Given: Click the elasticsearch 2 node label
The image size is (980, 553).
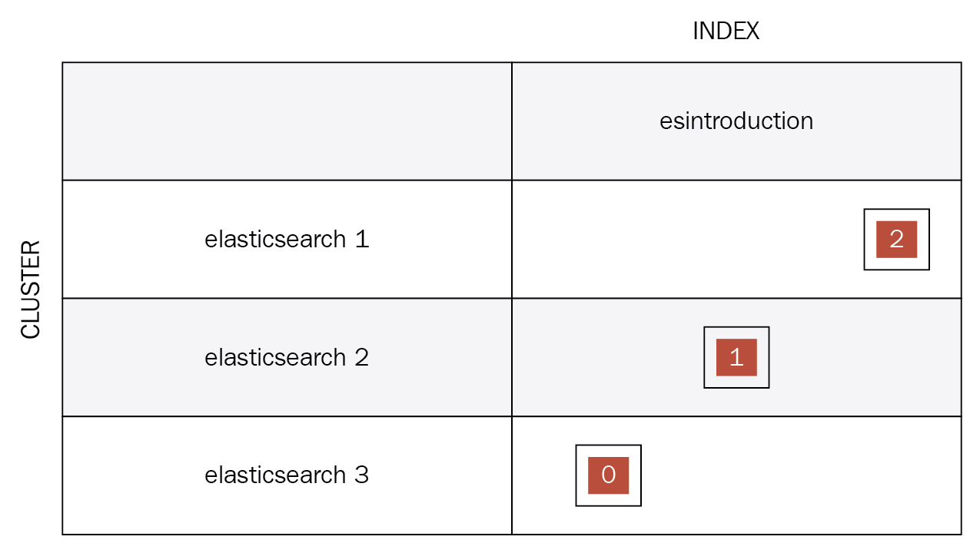Looking at the screenshot, I should (x=287, y=357).
